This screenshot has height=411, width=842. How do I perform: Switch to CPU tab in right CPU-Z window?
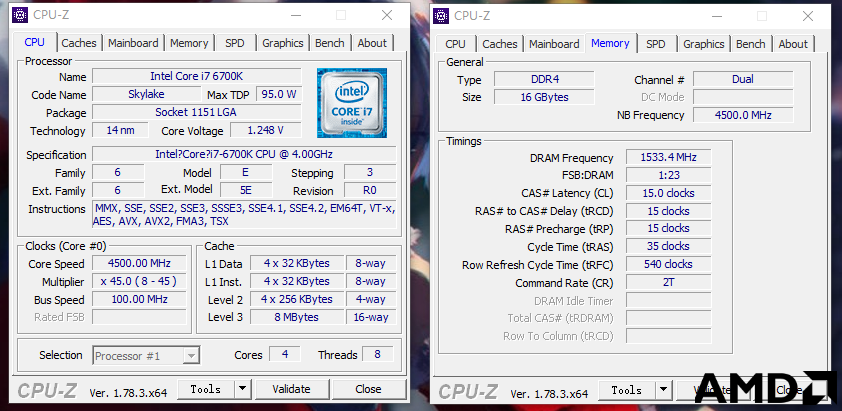point(455,44)
